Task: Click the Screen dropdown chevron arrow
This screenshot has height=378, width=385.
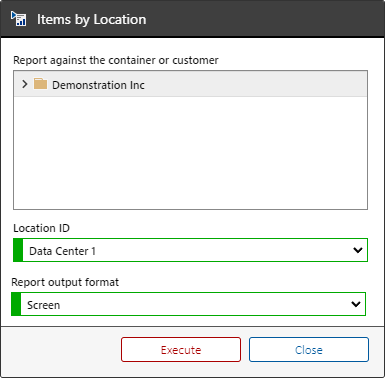Action: [356, 304]
